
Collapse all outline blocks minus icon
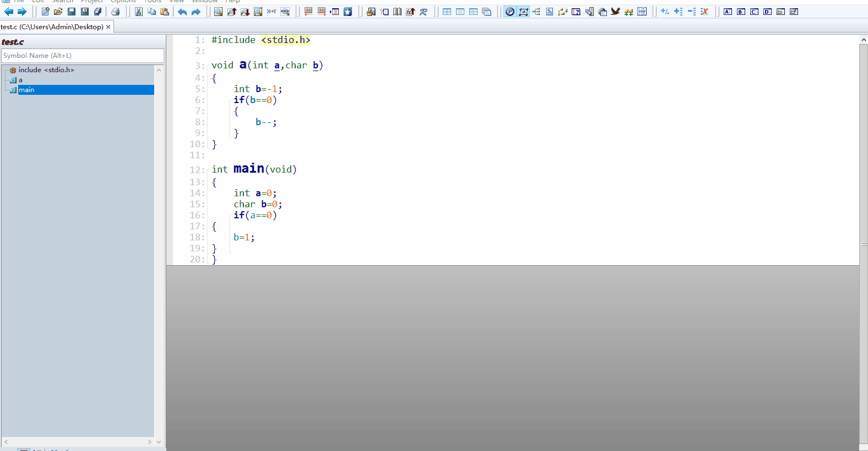[x=691, y=12]
